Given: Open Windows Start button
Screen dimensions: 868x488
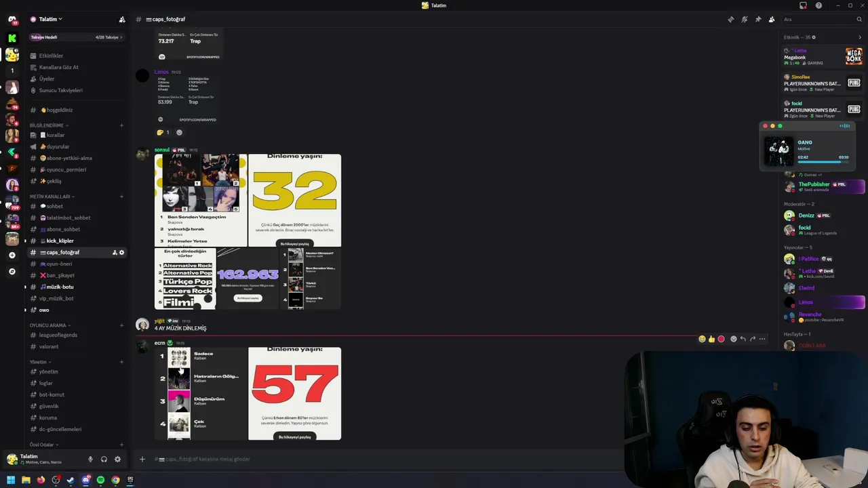Looking at the screenshot, I should coord(11,480).
